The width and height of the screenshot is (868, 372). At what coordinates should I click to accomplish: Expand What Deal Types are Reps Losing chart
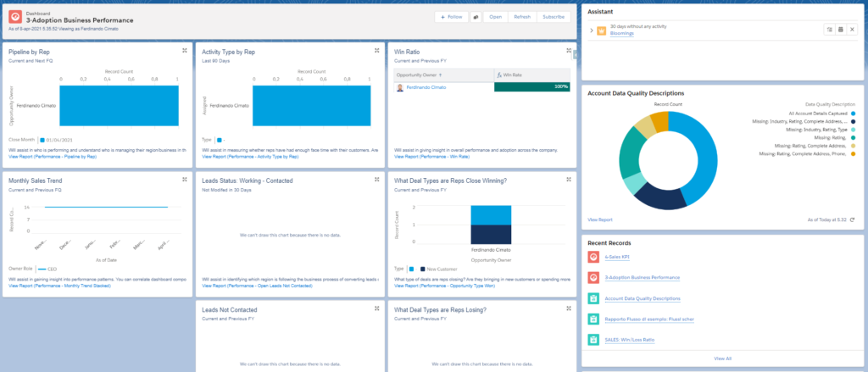(x=569, y=308)
